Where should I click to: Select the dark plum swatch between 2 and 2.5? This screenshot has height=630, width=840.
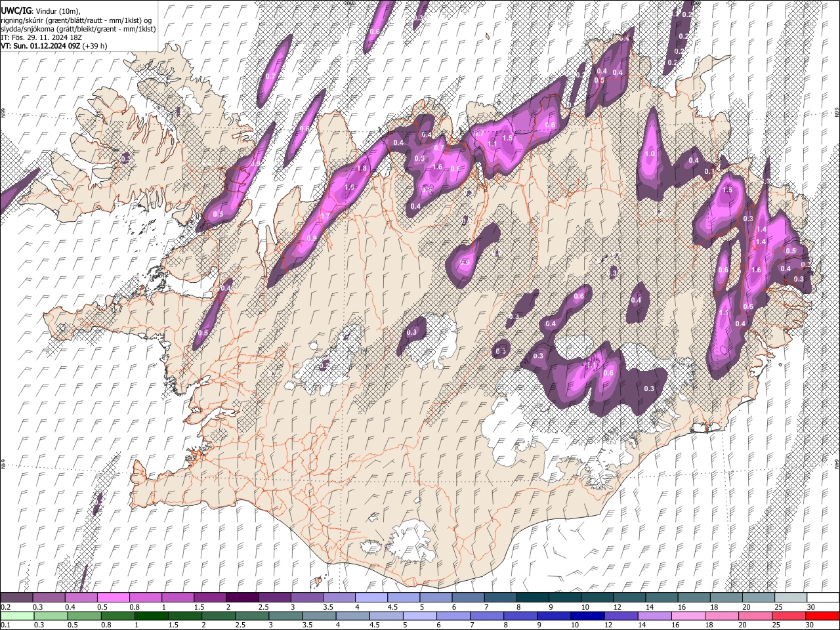click(x=242, y=597)
